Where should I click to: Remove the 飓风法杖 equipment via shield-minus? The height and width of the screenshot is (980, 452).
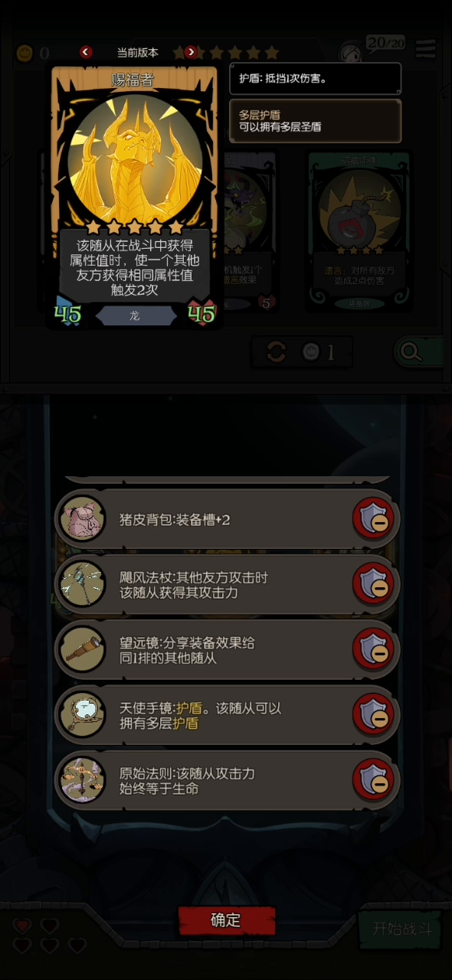pos(373,584)
